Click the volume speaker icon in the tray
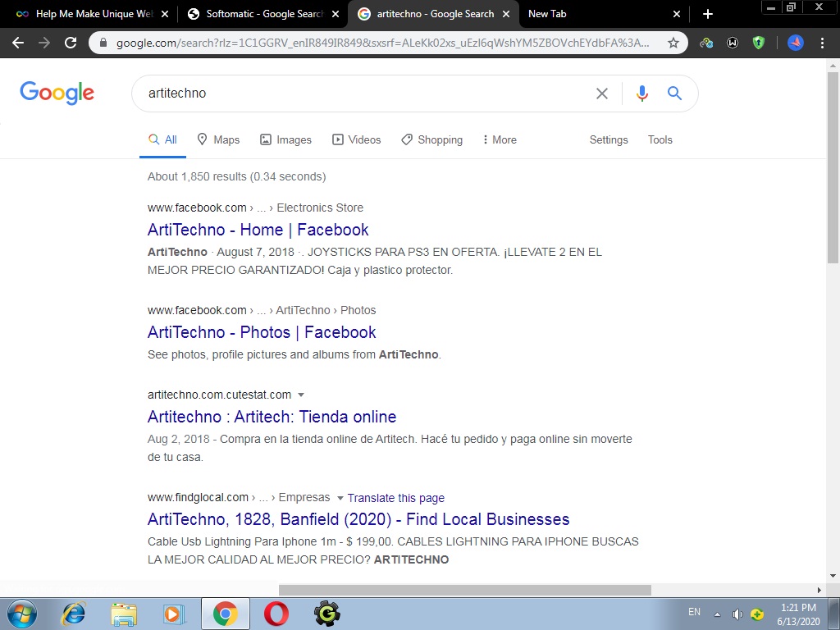840x630 pixels. 737,614
